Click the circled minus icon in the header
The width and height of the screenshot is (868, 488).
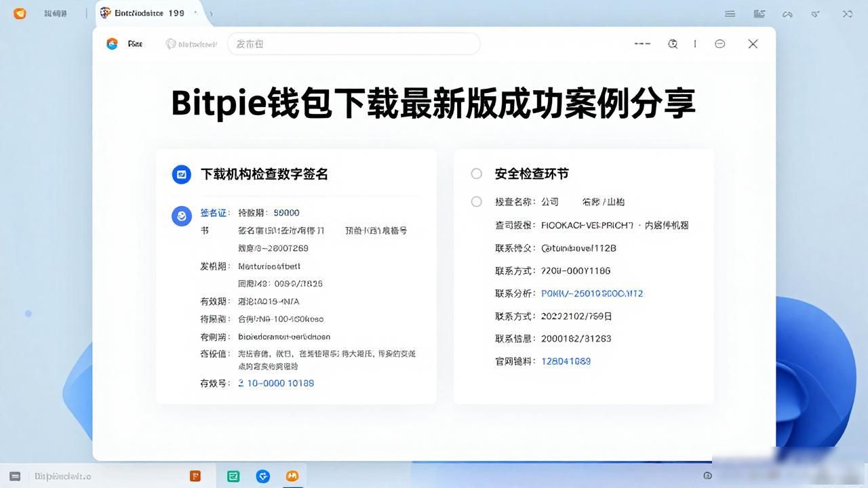tap(720, 43)
